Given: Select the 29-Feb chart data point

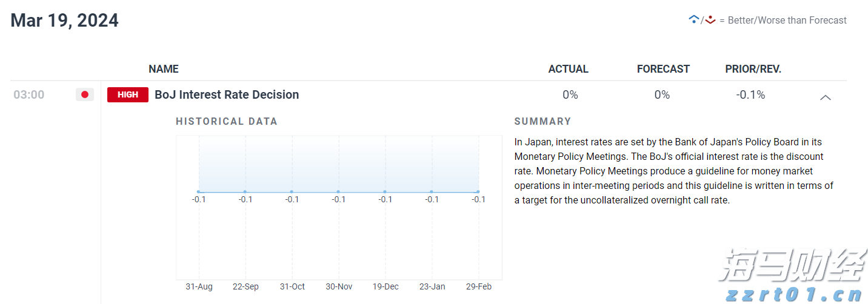Looking at the screenshot, I should pyautogui.click(x=478, y=192).
